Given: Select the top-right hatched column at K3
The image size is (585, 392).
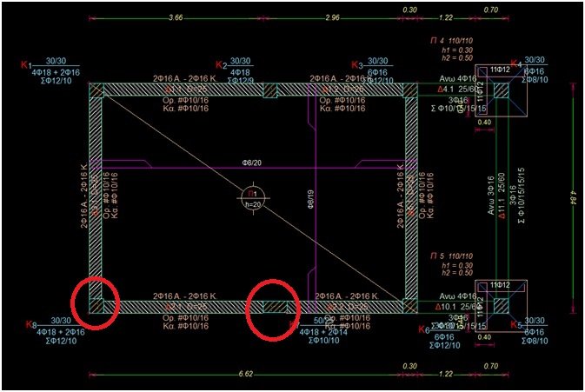Looking at the screenshot, I should pos(408,90).
